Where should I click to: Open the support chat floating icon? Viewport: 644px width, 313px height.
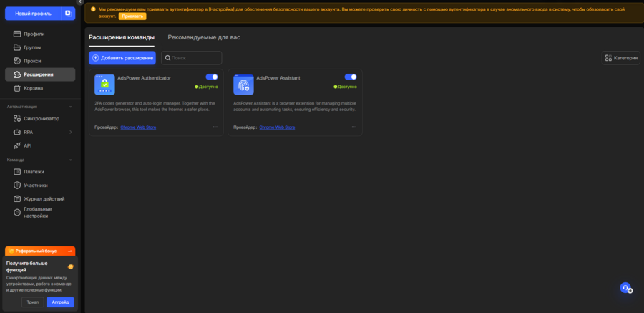tap(625, 288)
